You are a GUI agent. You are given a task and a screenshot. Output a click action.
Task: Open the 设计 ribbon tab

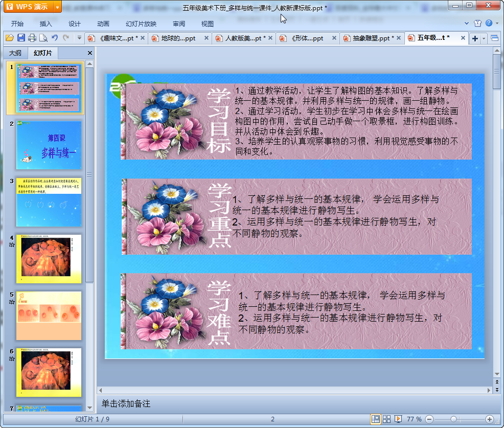coord(74,24)
